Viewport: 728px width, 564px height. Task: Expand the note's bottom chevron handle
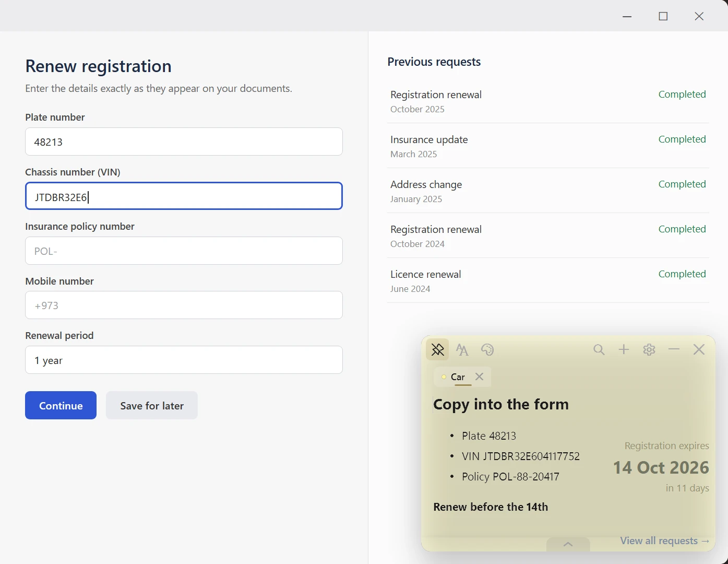pyautogui.click(x=568, y=544)
